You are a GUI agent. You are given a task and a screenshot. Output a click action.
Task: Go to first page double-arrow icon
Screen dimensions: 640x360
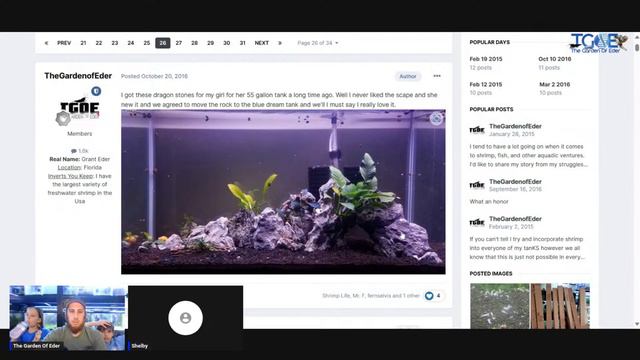click(46, 43)
